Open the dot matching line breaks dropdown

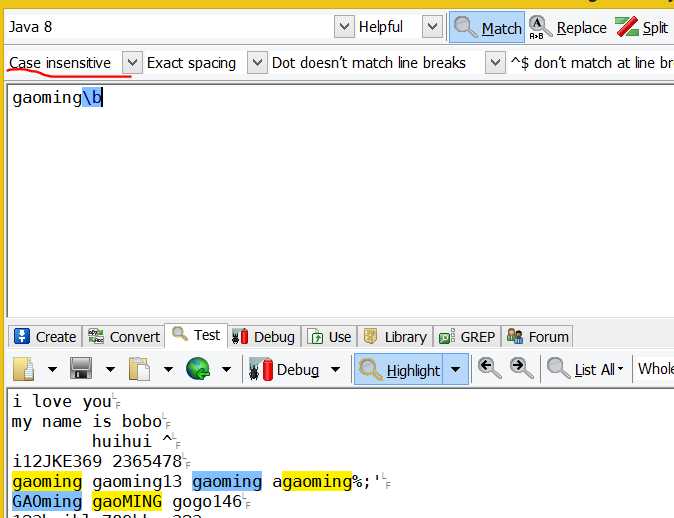coord(495,63)
